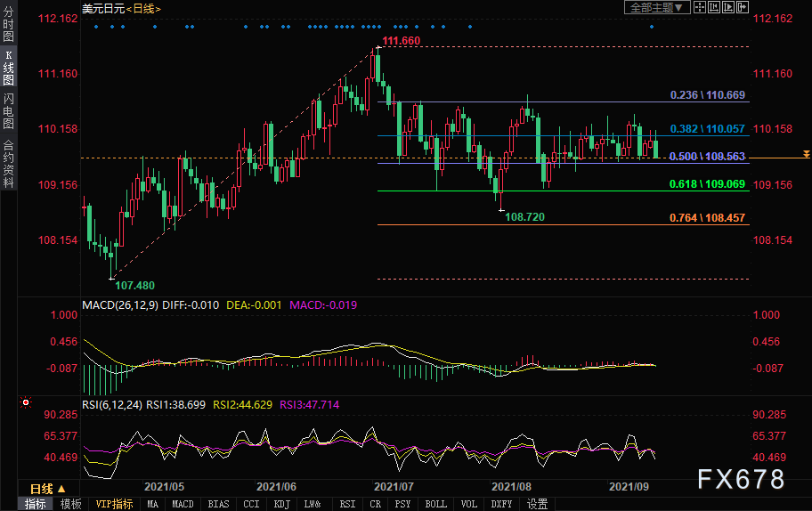The width and height of the screenshot is (812, 511).
Task: Toggle the RSI indicator button
Action: pyautogui.click(x=346, y=504)
